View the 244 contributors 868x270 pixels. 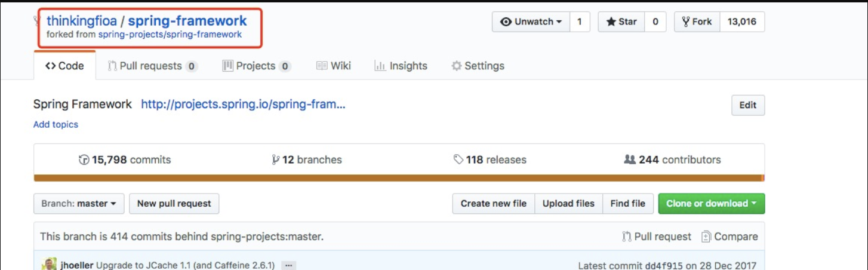(672, 159)
